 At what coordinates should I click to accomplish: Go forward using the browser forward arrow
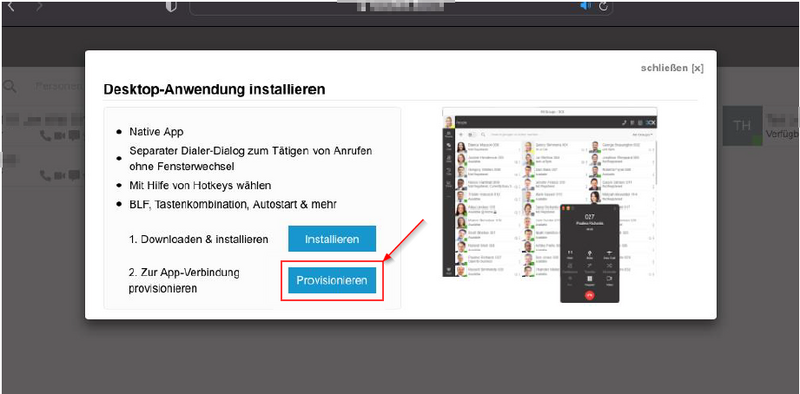(x=39, y=7)
